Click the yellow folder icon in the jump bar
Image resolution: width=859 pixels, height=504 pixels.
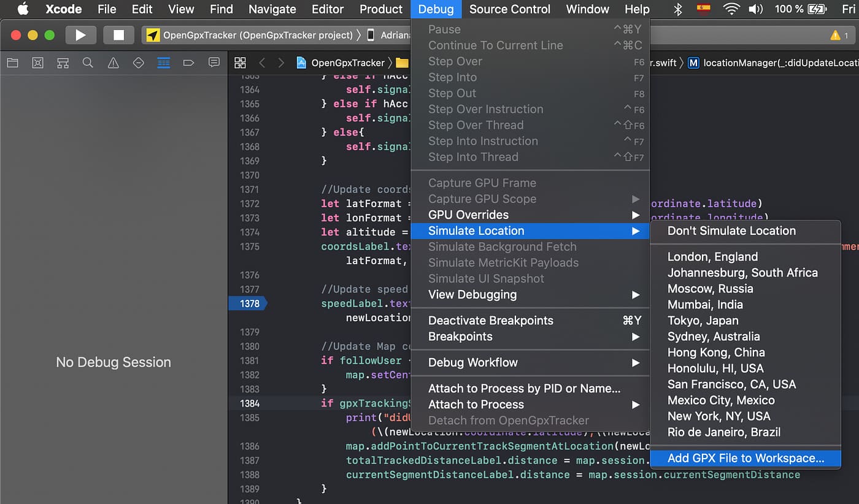pyautogui.click(x=402, y=63)
